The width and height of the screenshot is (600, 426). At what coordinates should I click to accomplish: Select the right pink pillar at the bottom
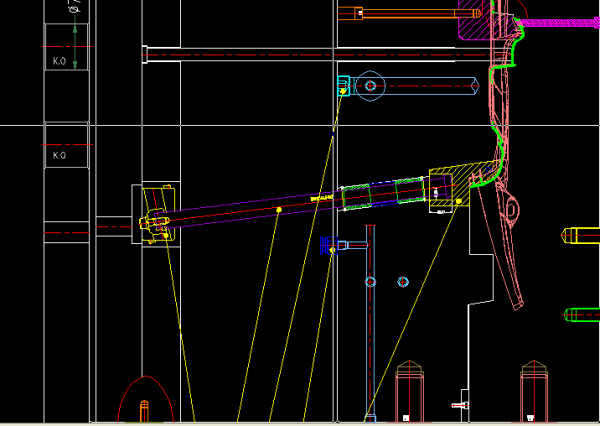[x=534, y=391]
